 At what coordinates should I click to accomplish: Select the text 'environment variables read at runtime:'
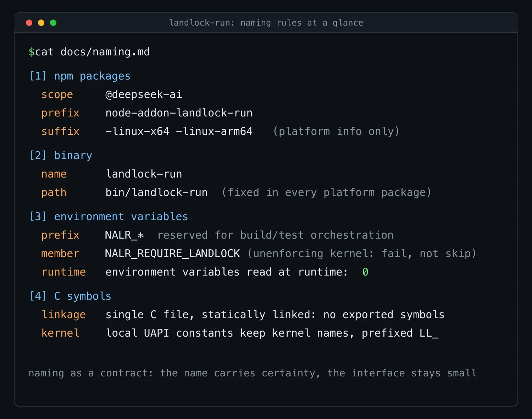227,272
